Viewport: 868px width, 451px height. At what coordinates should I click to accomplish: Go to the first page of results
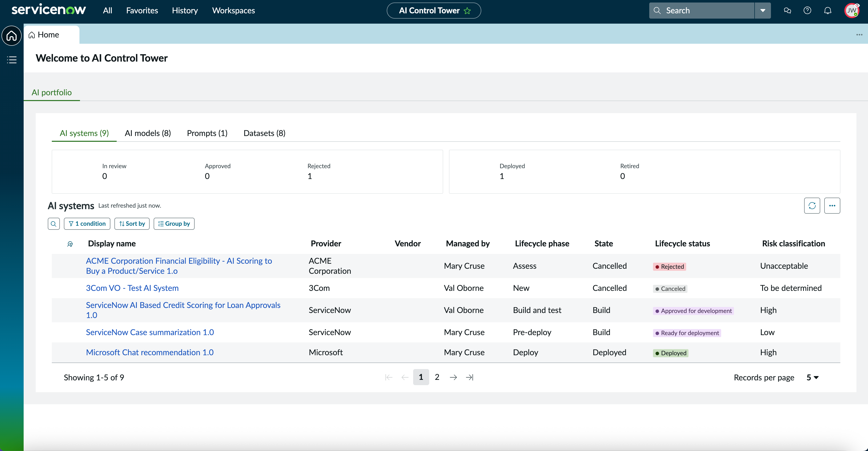(x=389, y=377)
